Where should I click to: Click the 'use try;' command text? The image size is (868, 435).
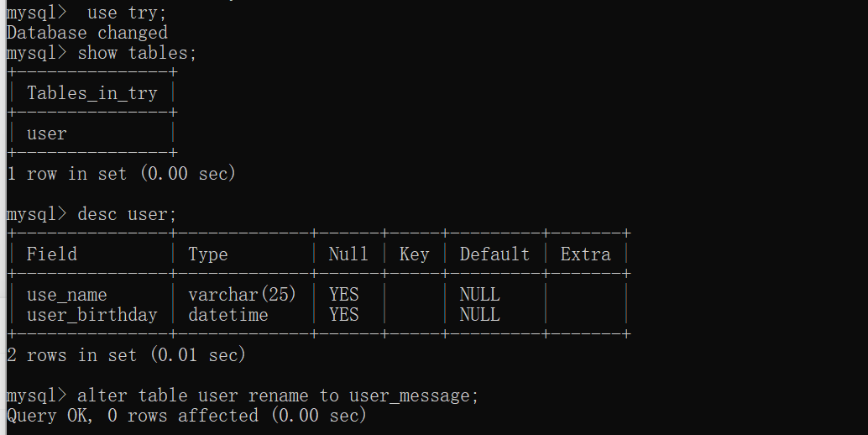point(126,12)
